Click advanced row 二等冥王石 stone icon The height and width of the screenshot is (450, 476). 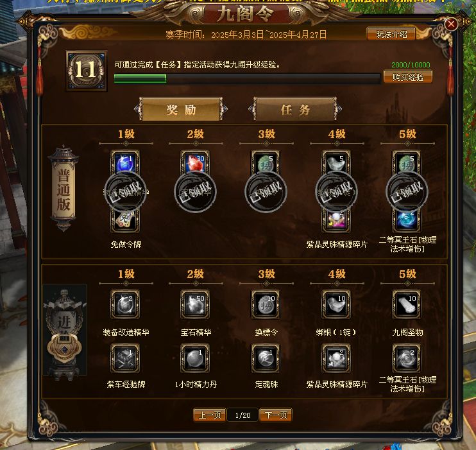click(407, 358)
